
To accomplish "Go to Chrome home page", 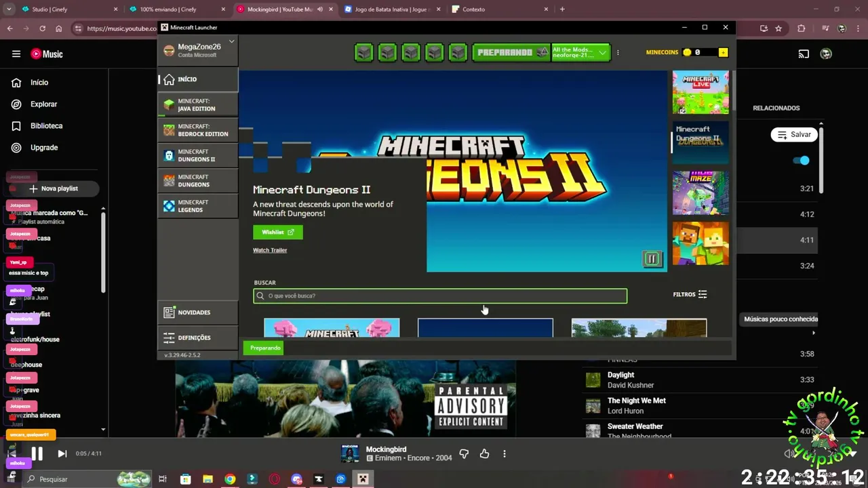I will click(59, 28).
